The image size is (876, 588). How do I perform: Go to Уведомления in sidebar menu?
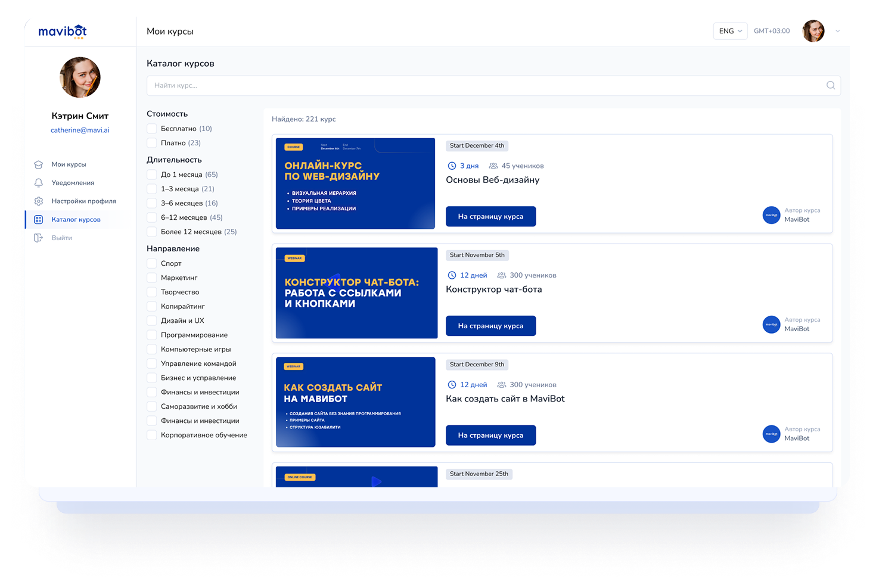click(x=73, y=183)
